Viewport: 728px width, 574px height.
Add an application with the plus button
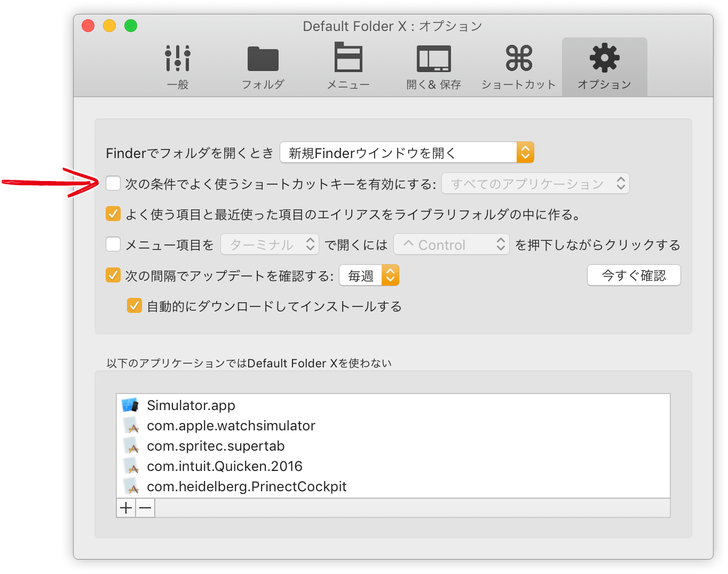tap(126, 508)
